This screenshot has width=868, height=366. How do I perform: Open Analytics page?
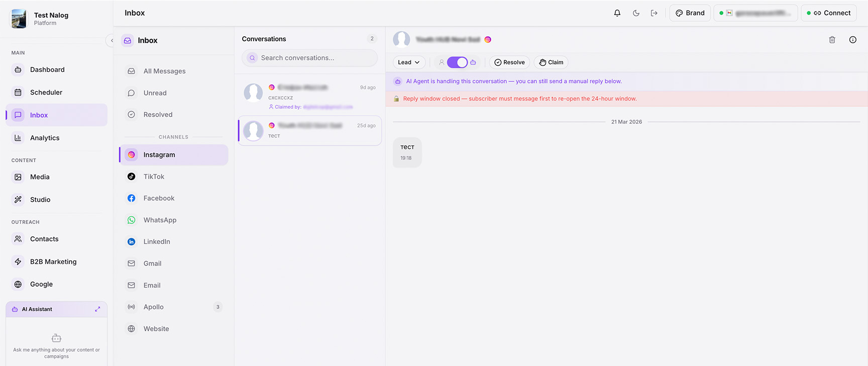[x=56, y=138]
